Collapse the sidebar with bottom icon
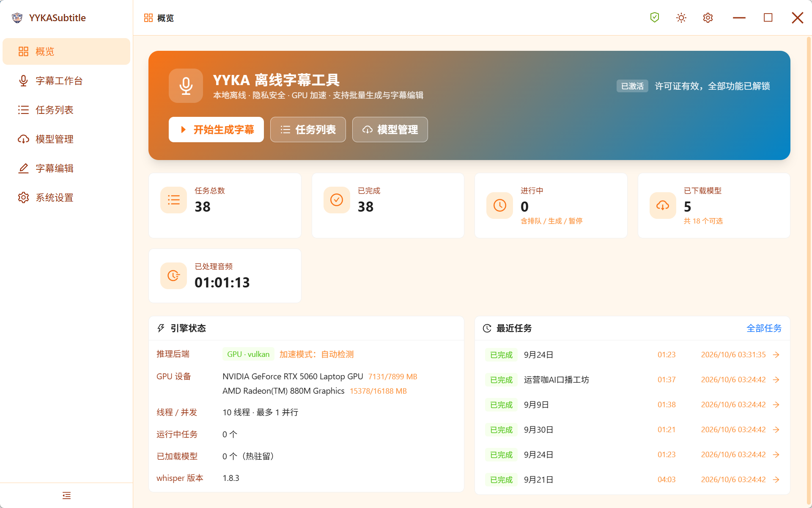812x508 pixels. coord(66,495)
